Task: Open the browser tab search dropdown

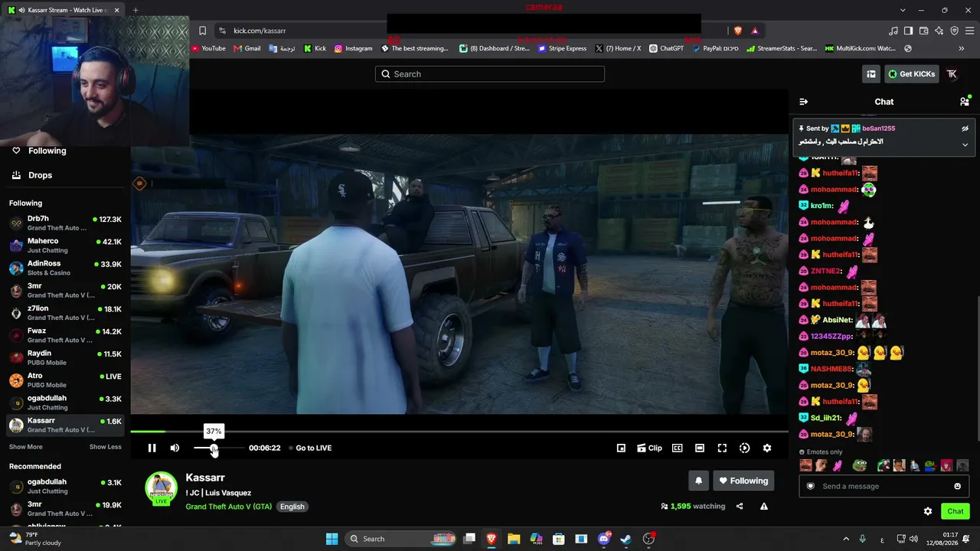Action: pos(903,10)
